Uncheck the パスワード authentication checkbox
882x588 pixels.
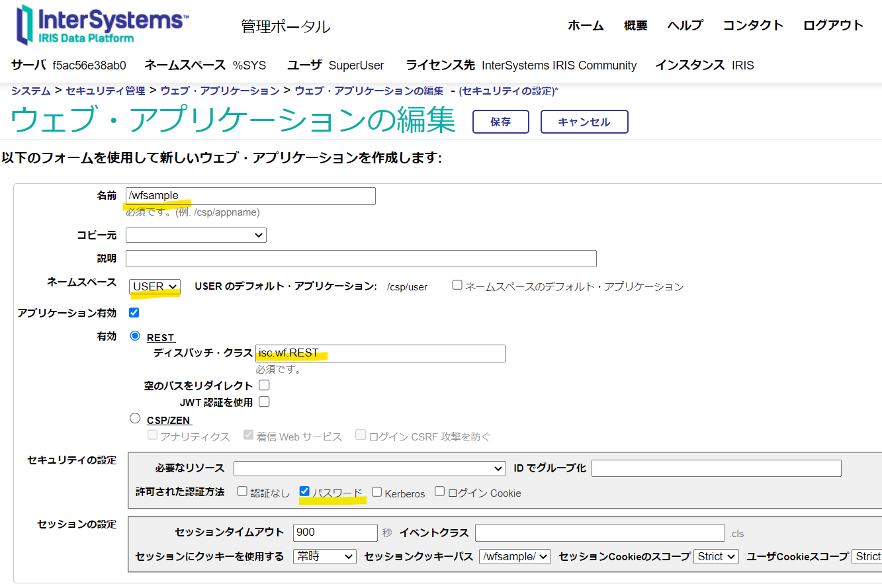[x=304, y=491]
